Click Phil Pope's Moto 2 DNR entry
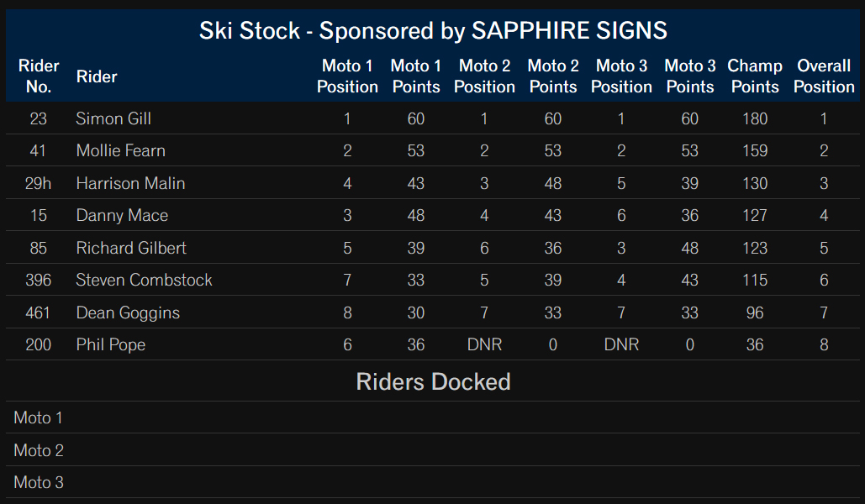 click(x=484, y=344)
